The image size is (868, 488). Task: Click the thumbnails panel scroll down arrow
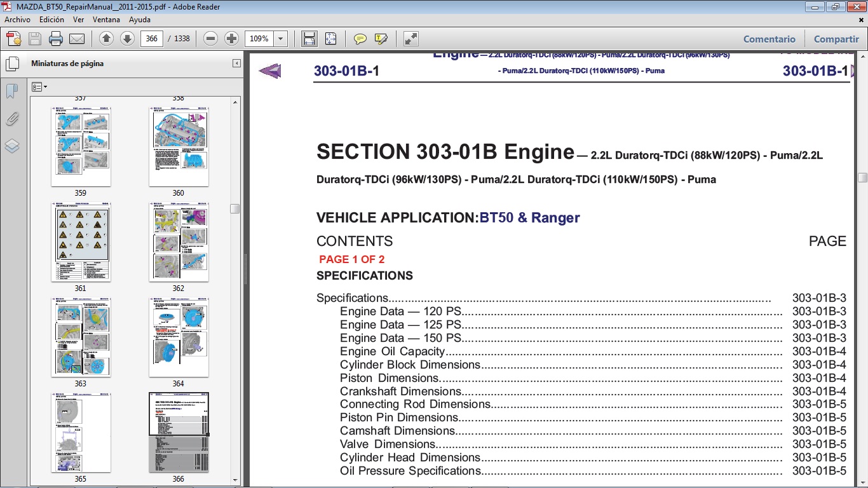[x=235, y=480]
